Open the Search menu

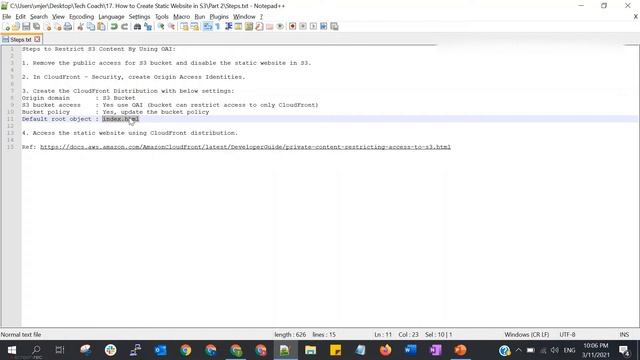click(x=39, y=17)
